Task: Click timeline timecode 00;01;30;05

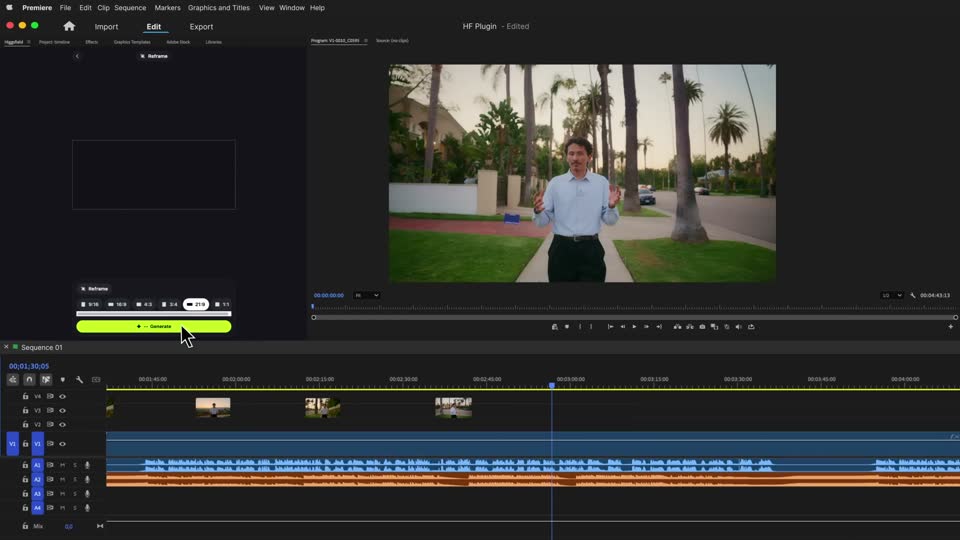Action: [29, 366]
